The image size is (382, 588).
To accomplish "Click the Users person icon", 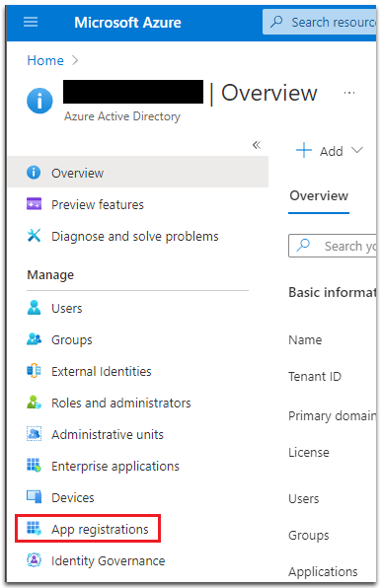I will [34, 308].
